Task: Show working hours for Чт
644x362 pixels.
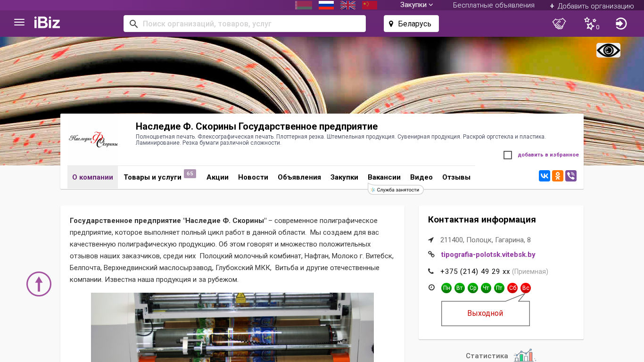Action: coord(486,288)
